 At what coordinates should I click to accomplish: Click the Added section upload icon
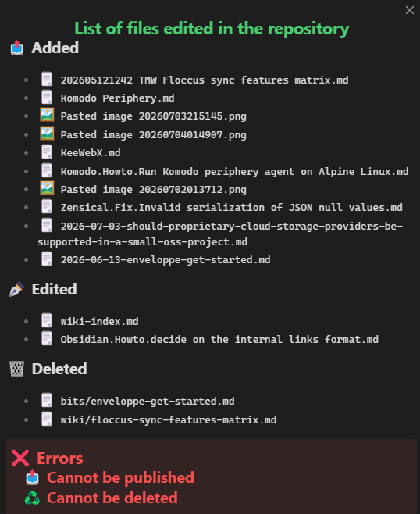[17, 48]
